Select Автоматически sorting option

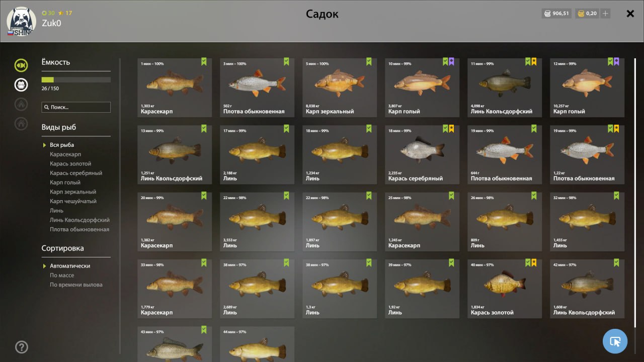pyautogui.click(x=70, y=265)
